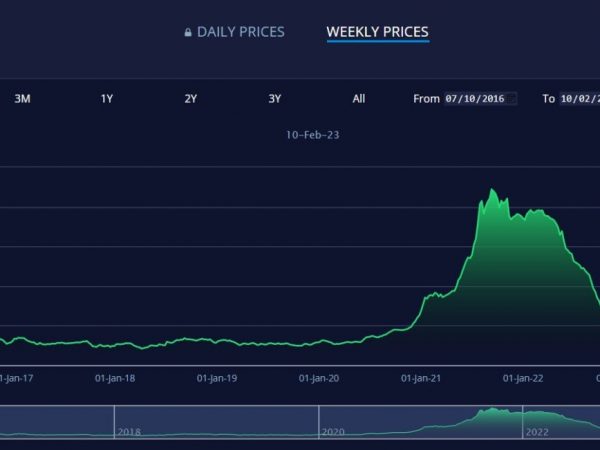Click the 01-Jan-22 axis label
600x450 pixels.
pos(523,378)
